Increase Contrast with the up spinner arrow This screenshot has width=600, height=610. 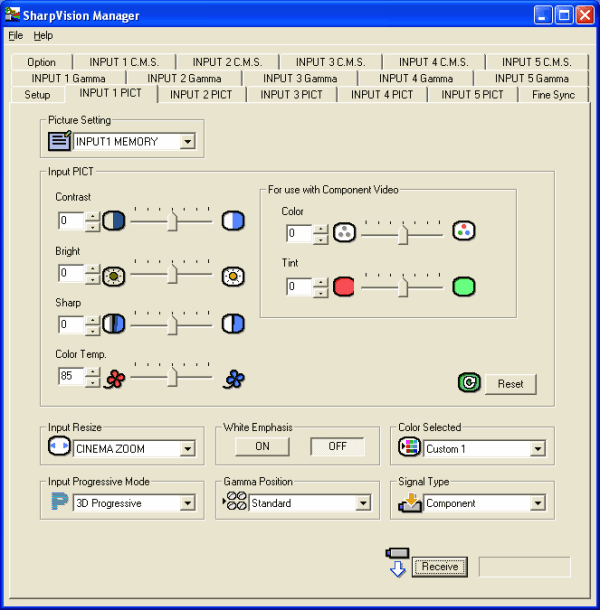point(92,216)
